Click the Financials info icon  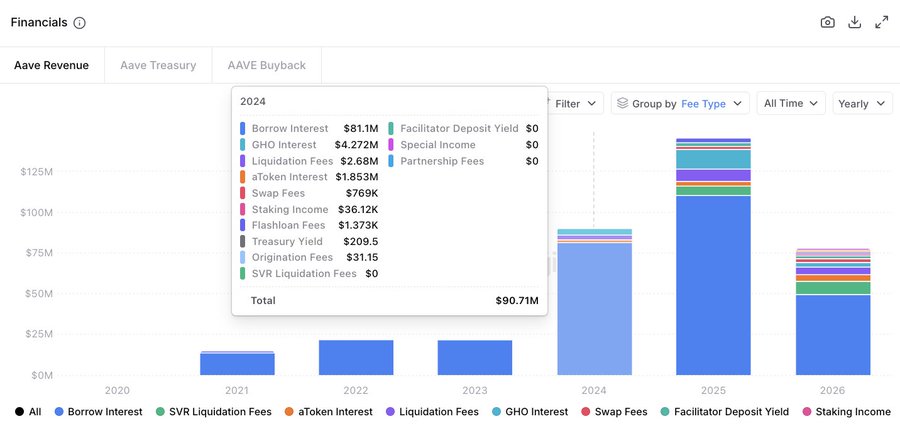pyautogui.click(x=80, y=23)
